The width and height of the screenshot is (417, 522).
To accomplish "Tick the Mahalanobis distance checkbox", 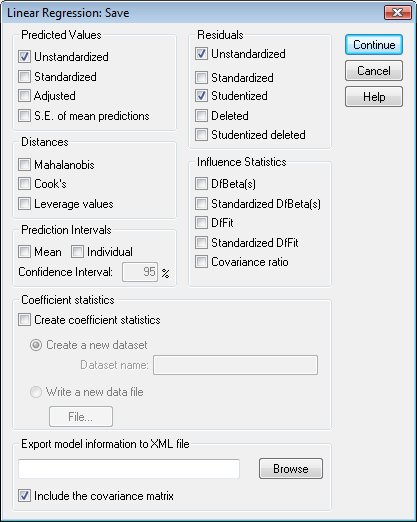I will click(x=24, y=165).
